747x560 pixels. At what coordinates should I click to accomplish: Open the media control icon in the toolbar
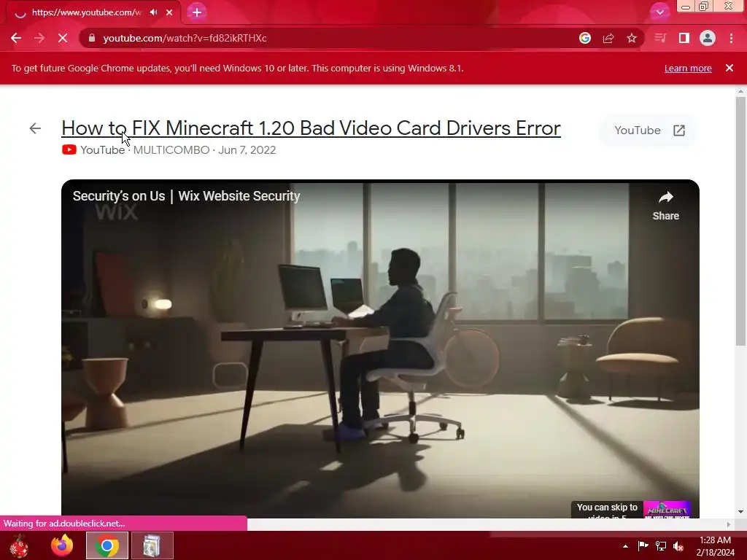[x=660, y=38]
